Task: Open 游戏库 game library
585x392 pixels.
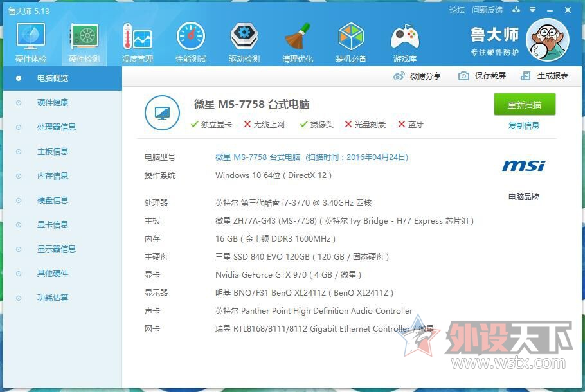Action: [404, 42]
